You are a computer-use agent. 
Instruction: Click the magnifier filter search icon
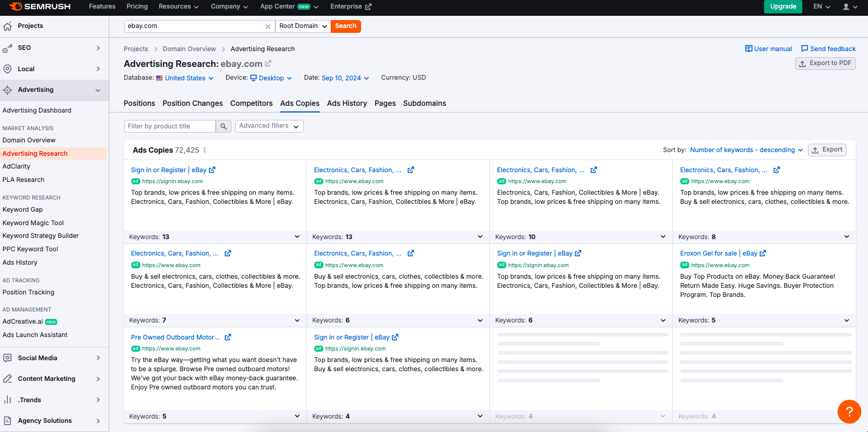click(224, 126)
